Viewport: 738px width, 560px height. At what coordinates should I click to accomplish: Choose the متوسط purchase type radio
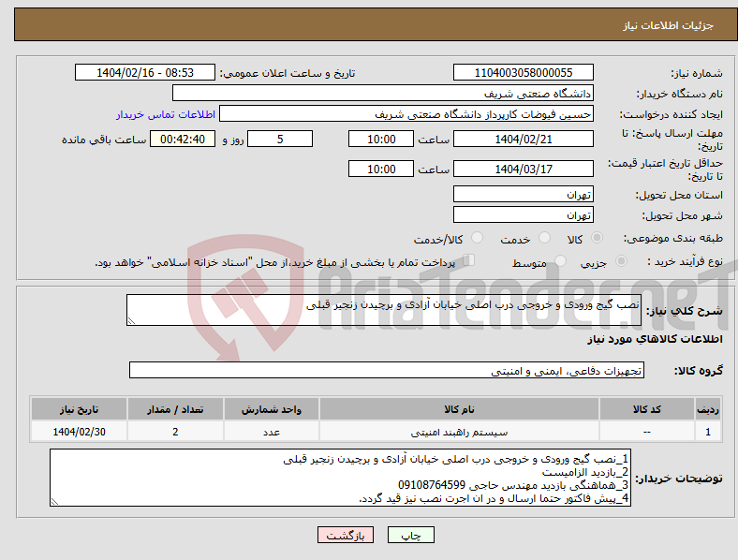click(x=560, y=260)
